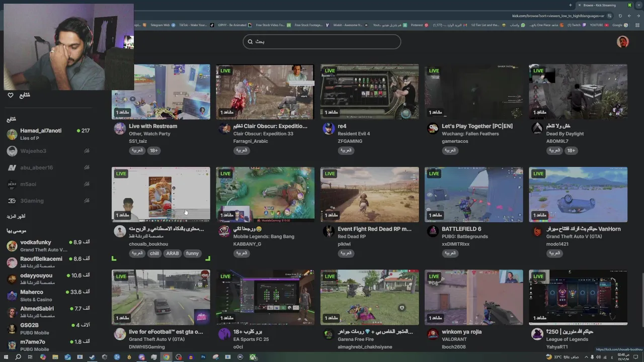Open GSG2B PUBG Mobile channel avatar
Image resolution: width=644 pixels, height=362 pixels.
(12, 329)
